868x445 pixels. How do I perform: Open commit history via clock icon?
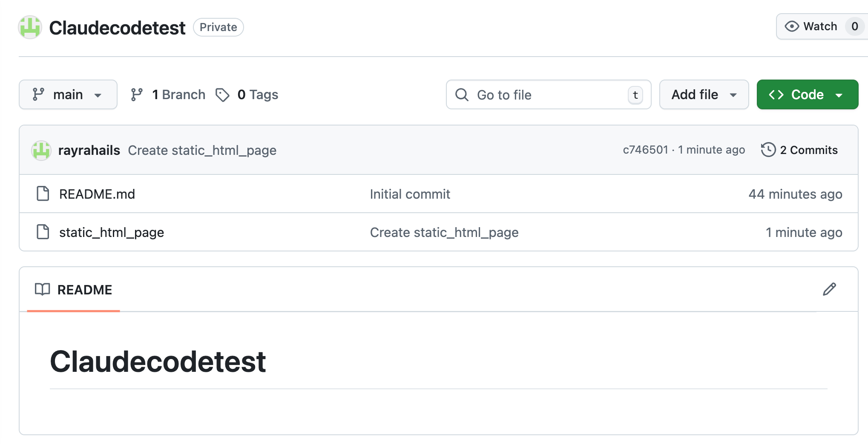768,150
